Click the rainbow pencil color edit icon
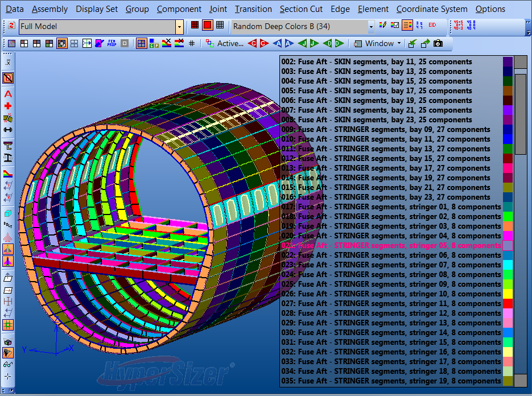532x396 pixels. [382, 26]
